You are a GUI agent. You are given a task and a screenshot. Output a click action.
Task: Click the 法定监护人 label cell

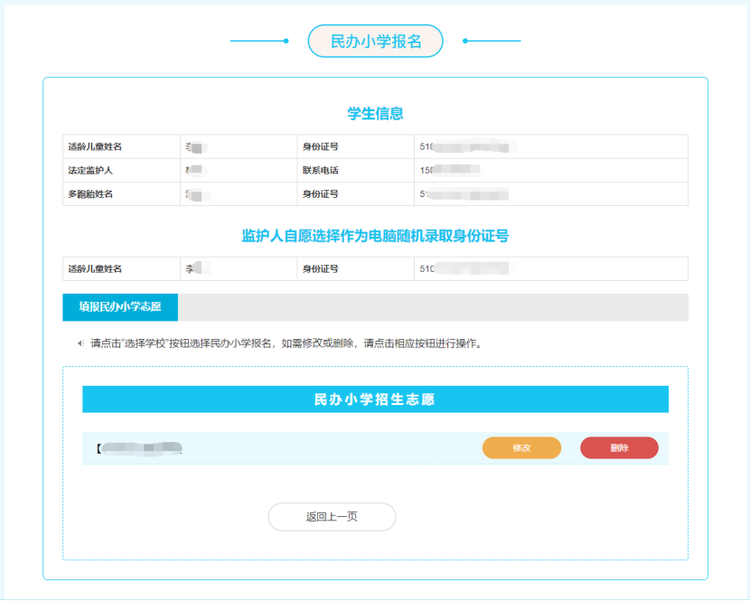121,170
